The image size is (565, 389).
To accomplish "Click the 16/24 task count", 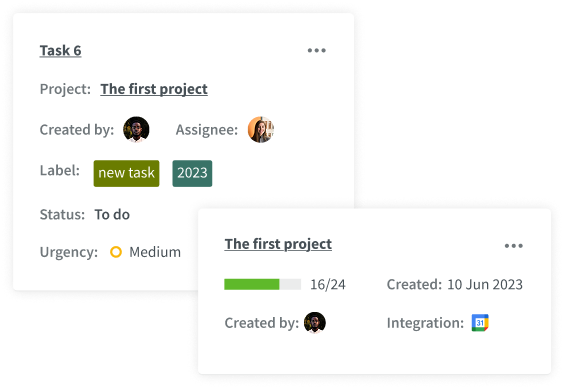I will [328, 285].
